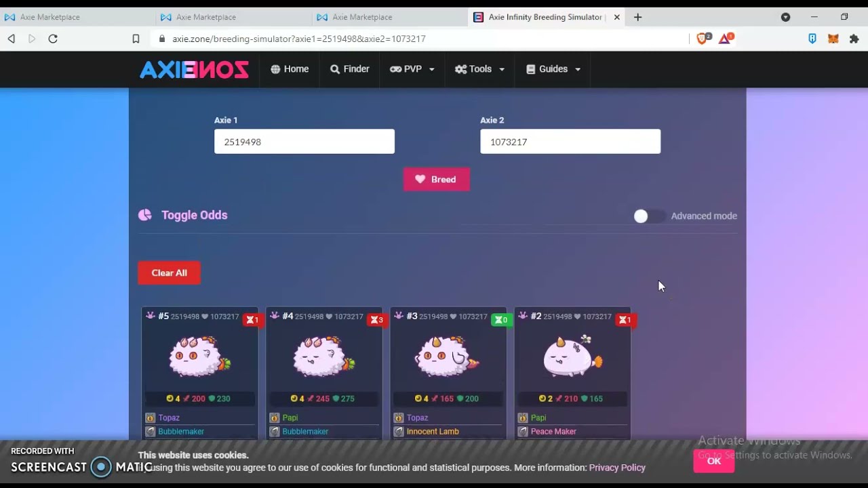Click the Breed button
The height and width of the screenshot is (488, 868).
(437, 180)
